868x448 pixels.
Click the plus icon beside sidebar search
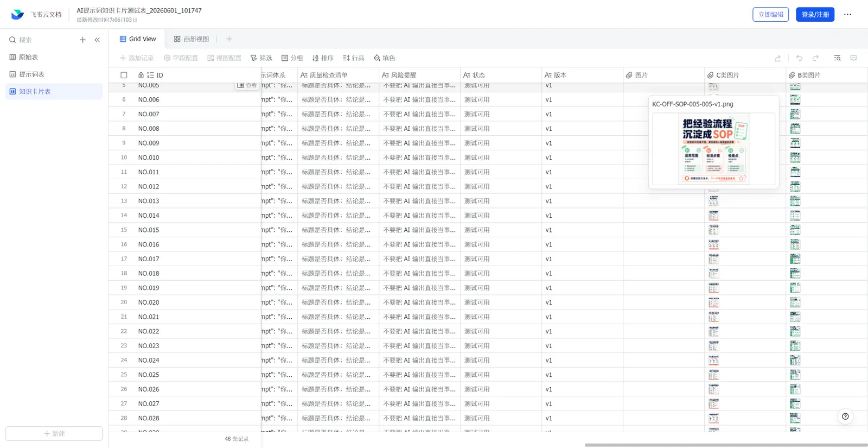click(x=82, y=40)
